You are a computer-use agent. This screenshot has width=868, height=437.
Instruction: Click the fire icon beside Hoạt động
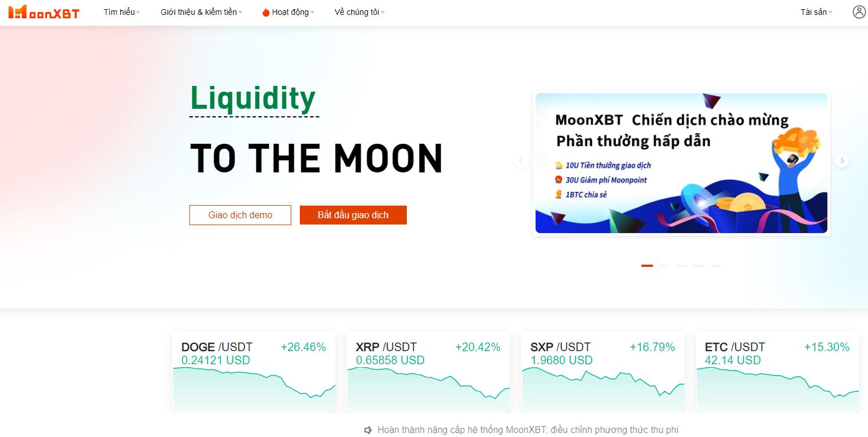(x=265, y=13)
